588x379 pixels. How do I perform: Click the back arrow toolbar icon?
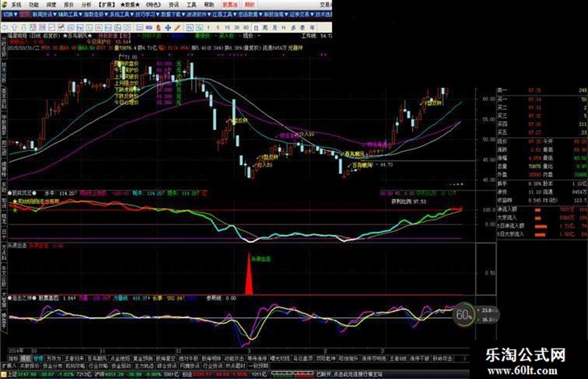pyautogui.click(x=5, y=27)
